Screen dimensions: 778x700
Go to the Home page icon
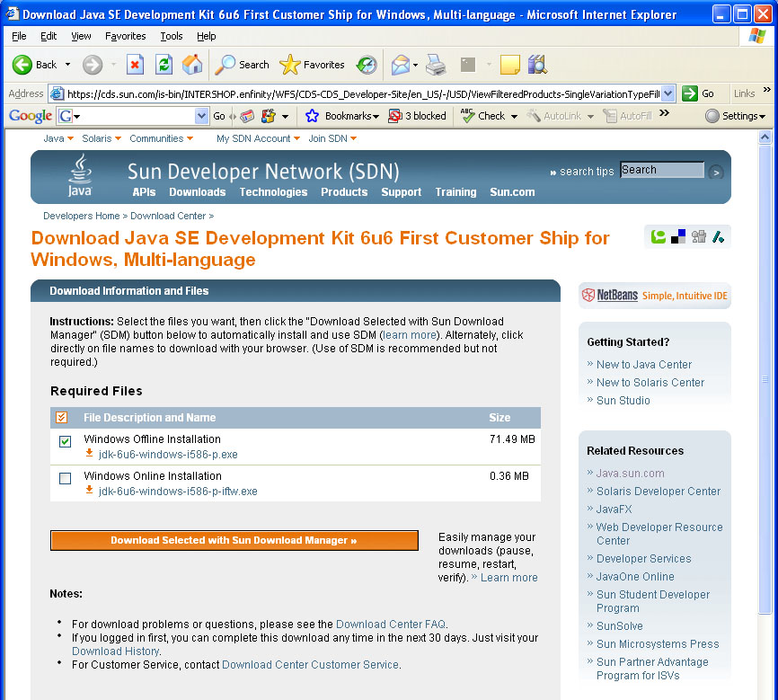[192, 65]
